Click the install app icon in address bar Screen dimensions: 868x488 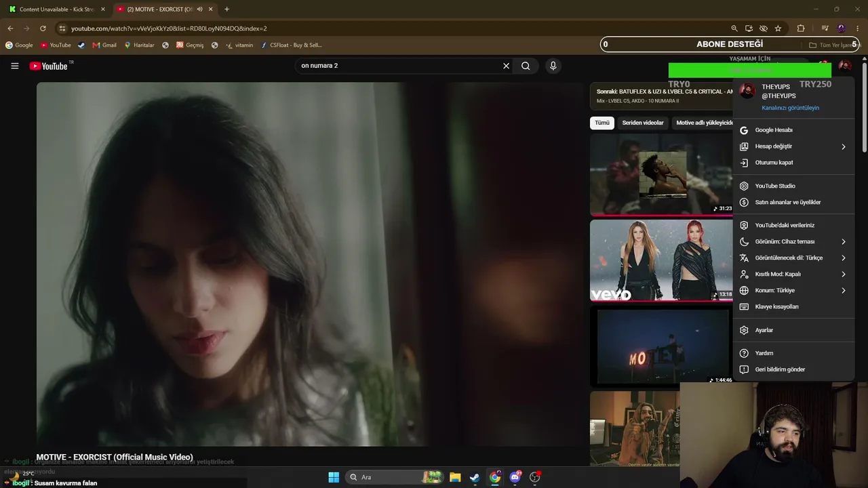[749, 28]
